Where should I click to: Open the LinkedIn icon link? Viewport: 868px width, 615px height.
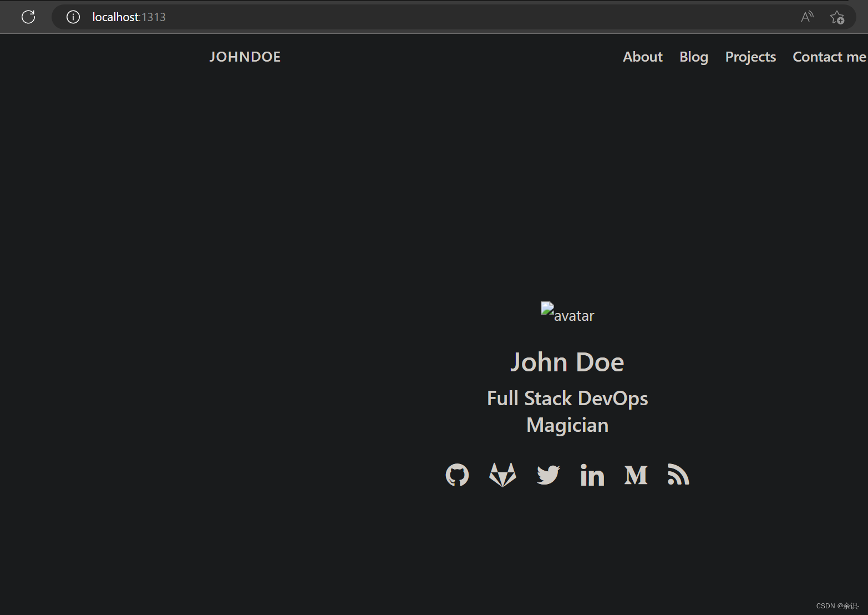point(592,475)
